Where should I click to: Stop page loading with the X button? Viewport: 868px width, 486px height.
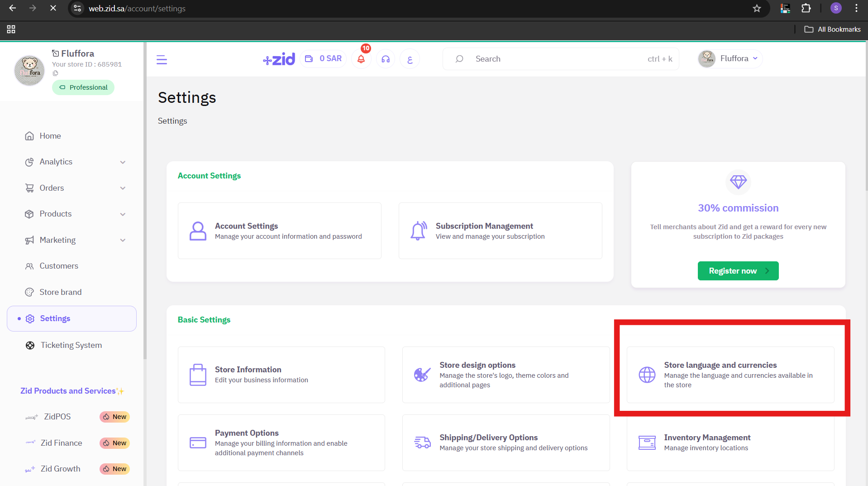(x=53, y=8)
